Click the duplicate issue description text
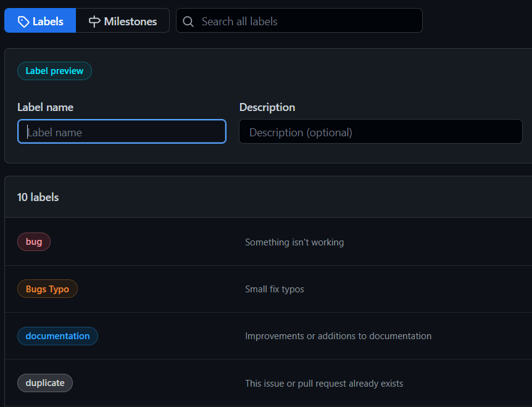 tap(324, 383)
